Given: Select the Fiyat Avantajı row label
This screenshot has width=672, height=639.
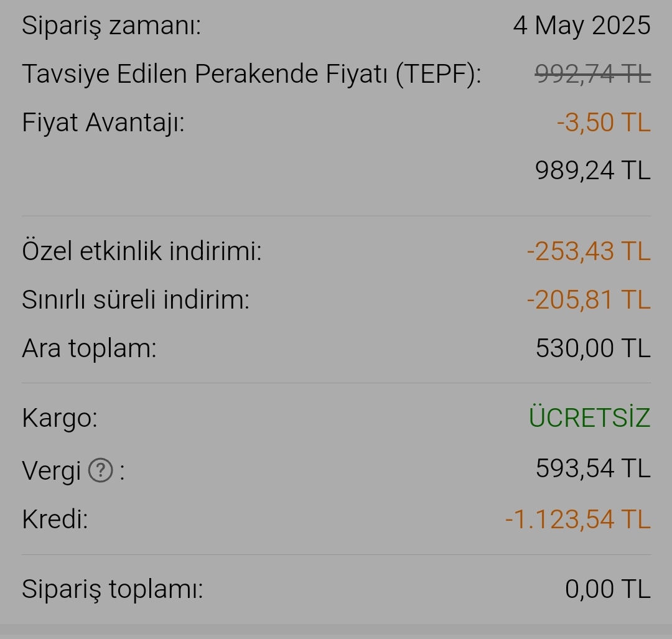Looking at the screenshot, I should [x=103, y=123].
